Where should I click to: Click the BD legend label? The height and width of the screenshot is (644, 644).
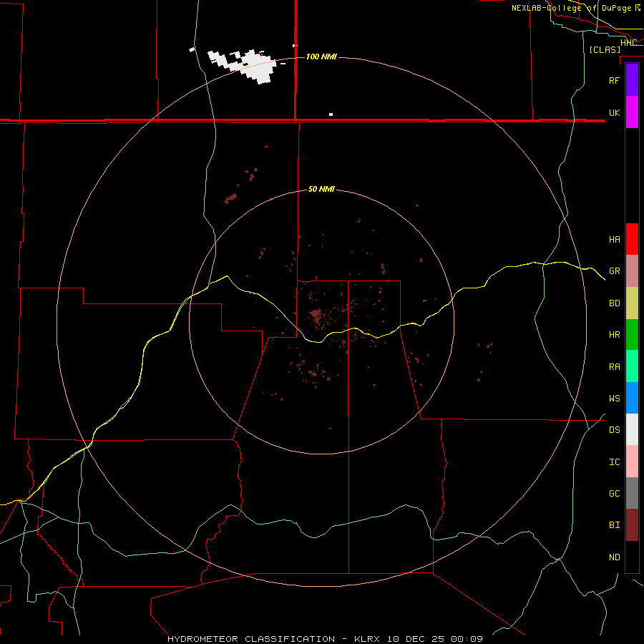tap(614, 303)
